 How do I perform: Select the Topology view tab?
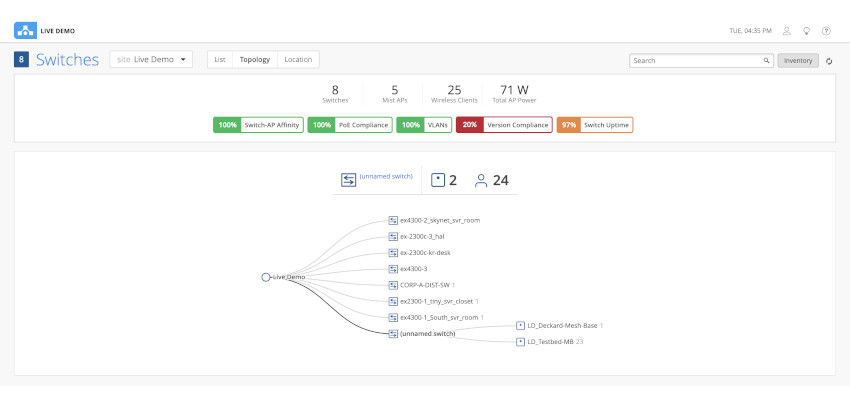pos(255,60)
